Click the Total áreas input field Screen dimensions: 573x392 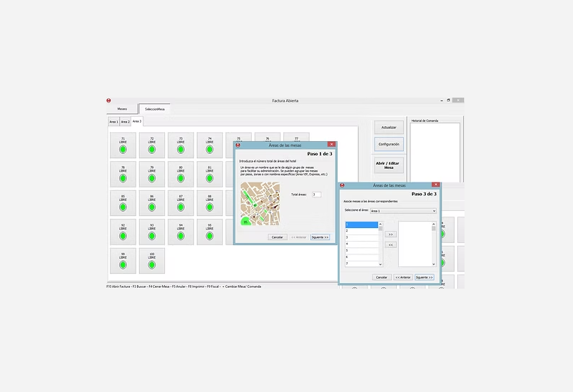pyautogui.click(x=316, y=195)
